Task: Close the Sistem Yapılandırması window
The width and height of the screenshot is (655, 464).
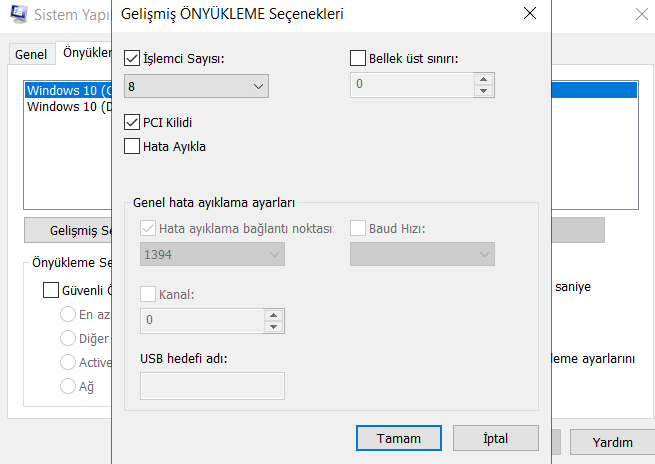Action: tap(640, 15)
